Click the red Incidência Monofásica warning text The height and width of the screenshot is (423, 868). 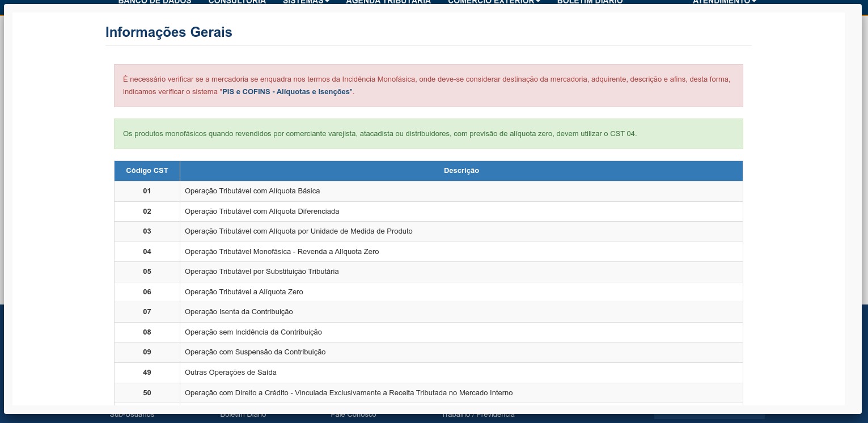click(x=428, y=85)
